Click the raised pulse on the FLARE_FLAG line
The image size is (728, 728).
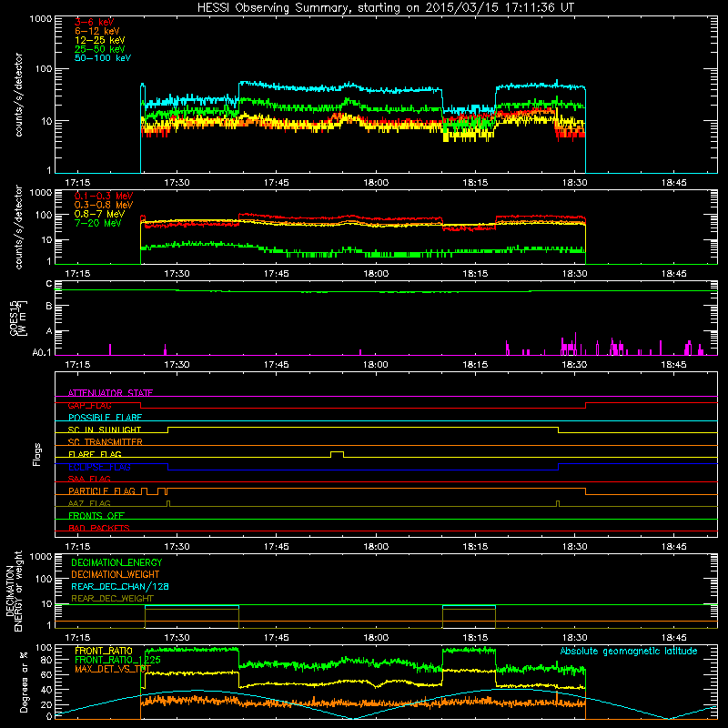coord(337,454)
